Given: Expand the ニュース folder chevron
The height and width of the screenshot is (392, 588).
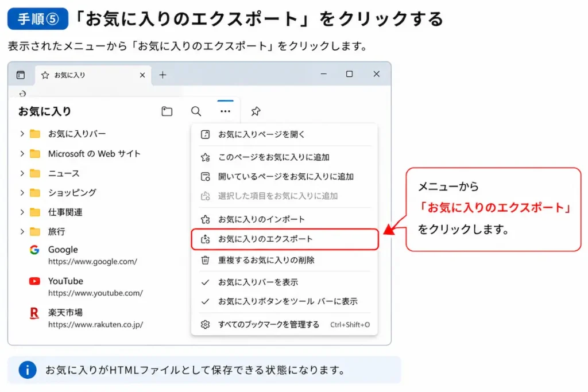Looking at the screenshot, I should 22,173.
